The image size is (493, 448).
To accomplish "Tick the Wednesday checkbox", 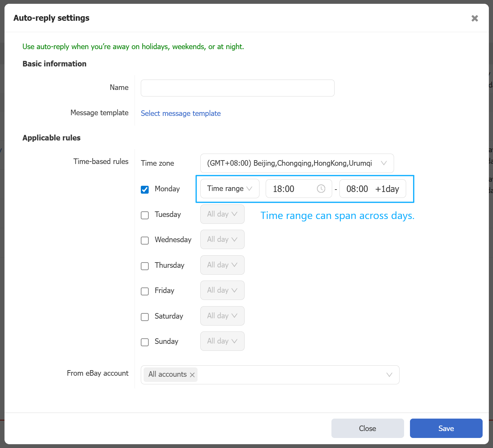I will click(145, 240).
